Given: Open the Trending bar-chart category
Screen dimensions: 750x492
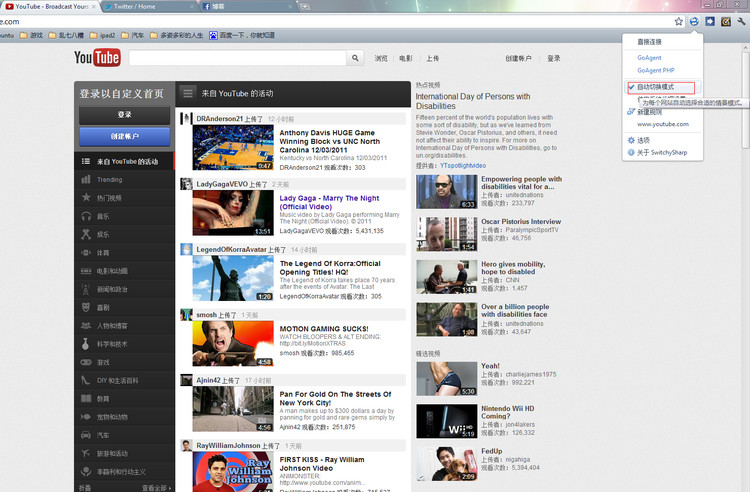Looking at the screenshot, I should pyautogui.click(x=124, y=180).
